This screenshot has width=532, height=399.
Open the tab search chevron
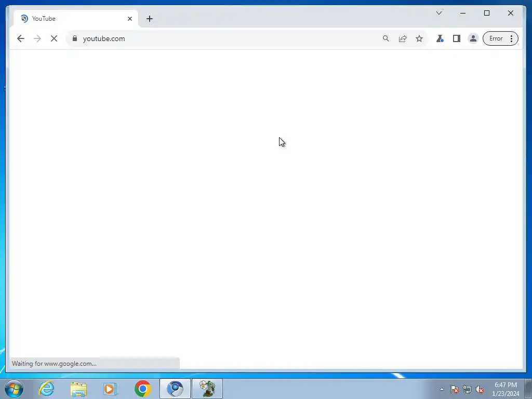coord(439,13)
